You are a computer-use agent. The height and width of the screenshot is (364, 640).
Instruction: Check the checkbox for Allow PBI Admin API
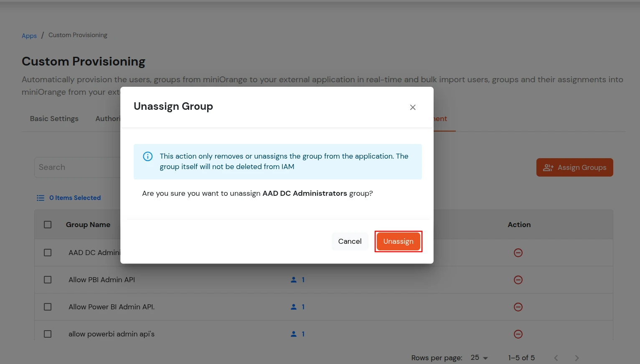pyautogui.click(x=47, y=280)
